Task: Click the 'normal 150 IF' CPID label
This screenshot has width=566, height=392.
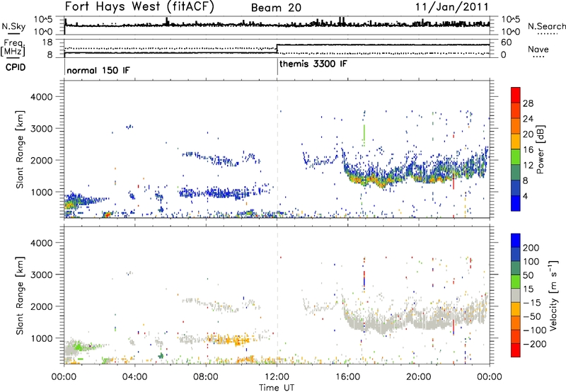Action: coord(98,70)
